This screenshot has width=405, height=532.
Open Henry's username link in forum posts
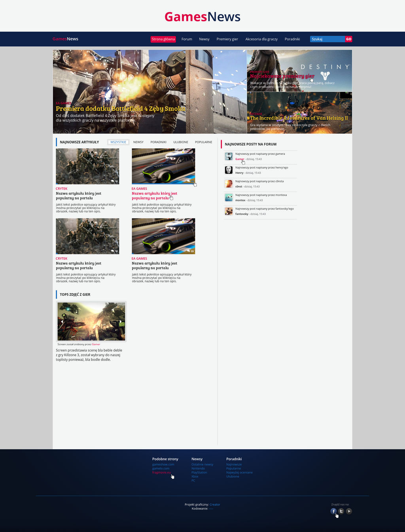tap(239, 173)
